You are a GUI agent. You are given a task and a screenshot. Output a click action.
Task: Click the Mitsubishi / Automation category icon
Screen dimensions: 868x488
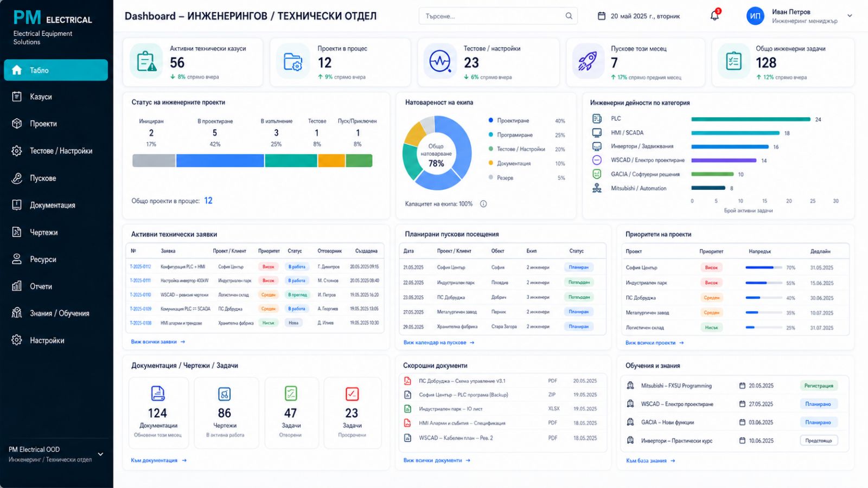click(597, 188)
